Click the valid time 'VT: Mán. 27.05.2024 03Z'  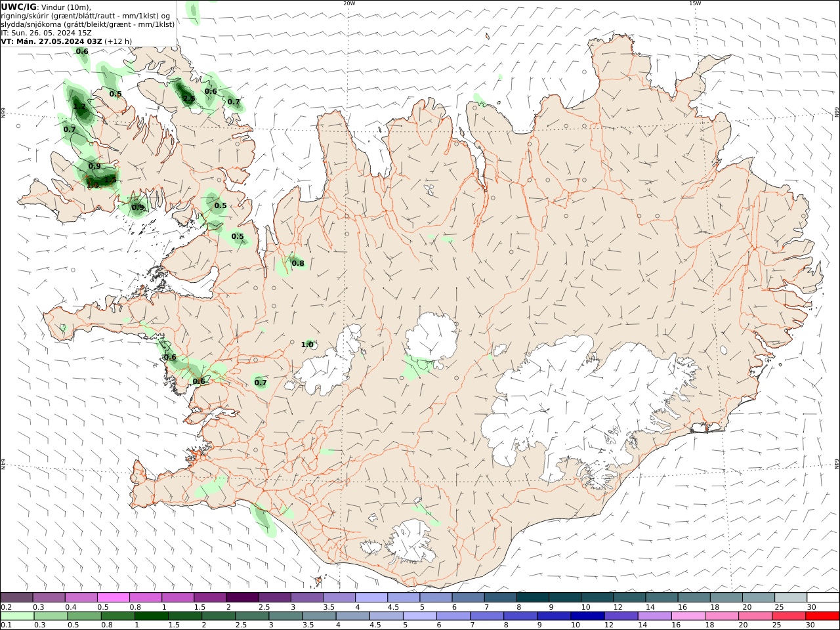tap(51, 41)
